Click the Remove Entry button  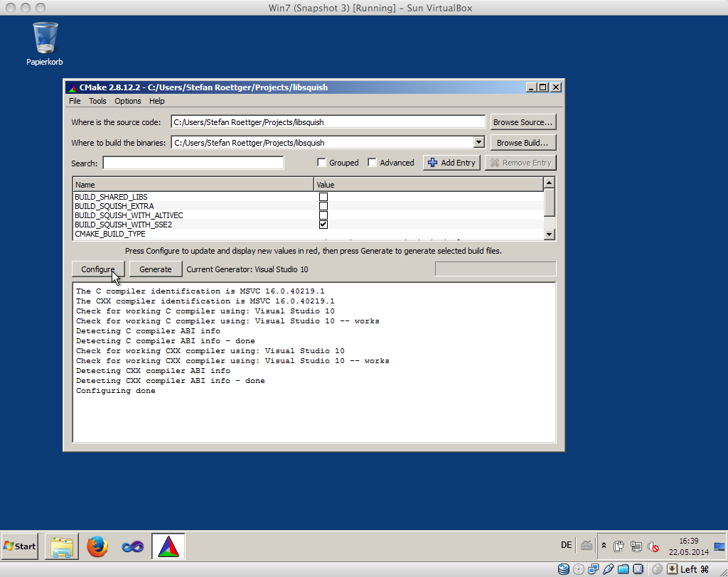tap(520, 163)
